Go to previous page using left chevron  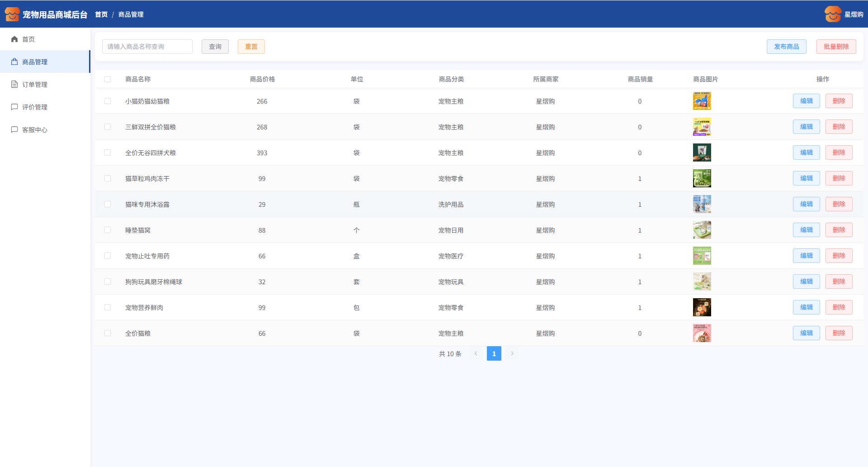pos(476,354)
